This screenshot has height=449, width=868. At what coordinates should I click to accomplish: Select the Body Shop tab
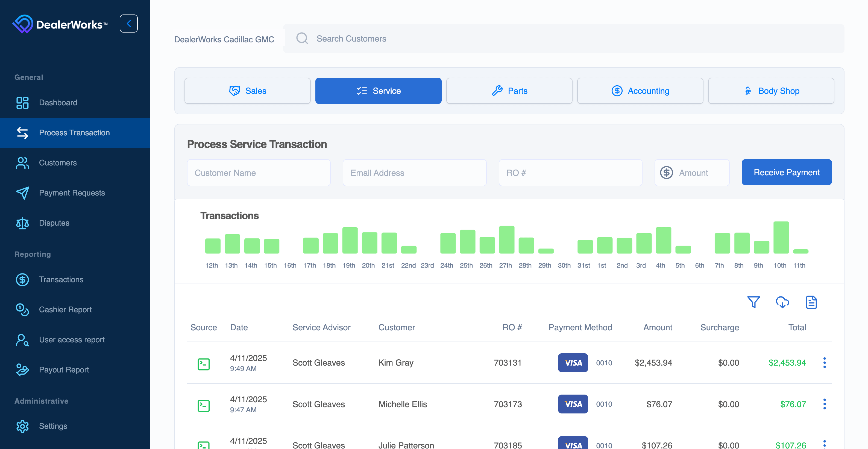(x=771, y=91)
